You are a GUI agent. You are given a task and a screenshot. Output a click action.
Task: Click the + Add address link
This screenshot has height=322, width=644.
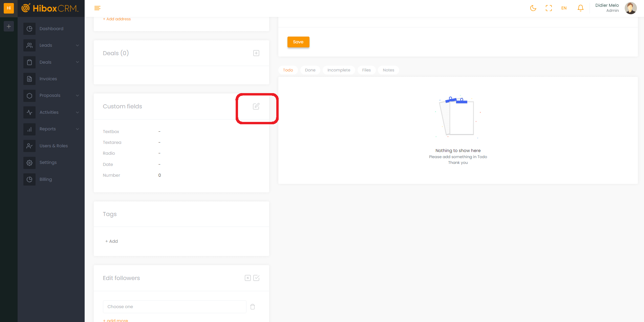(x=117, y=19)
